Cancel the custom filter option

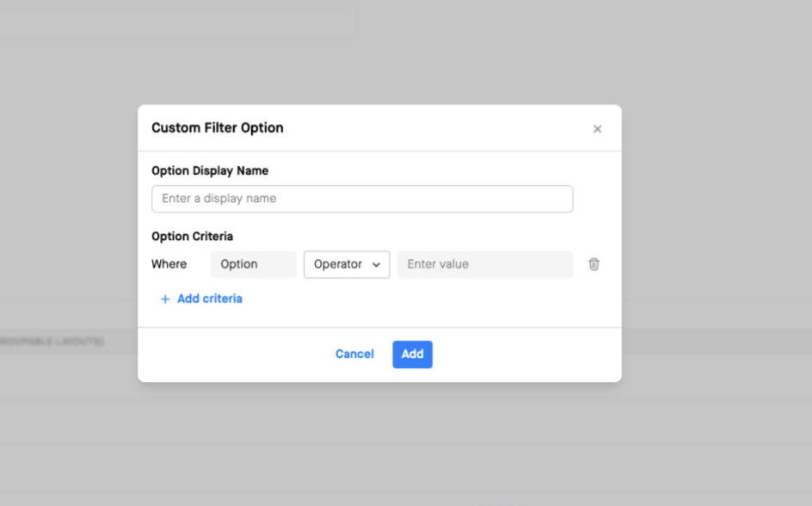point(354,355)
